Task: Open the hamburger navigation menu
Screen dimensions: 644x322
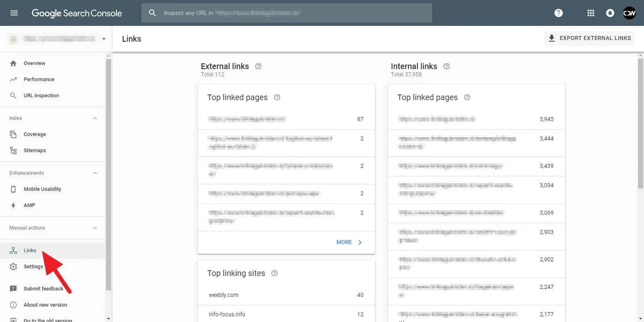Action: point(14,13)
